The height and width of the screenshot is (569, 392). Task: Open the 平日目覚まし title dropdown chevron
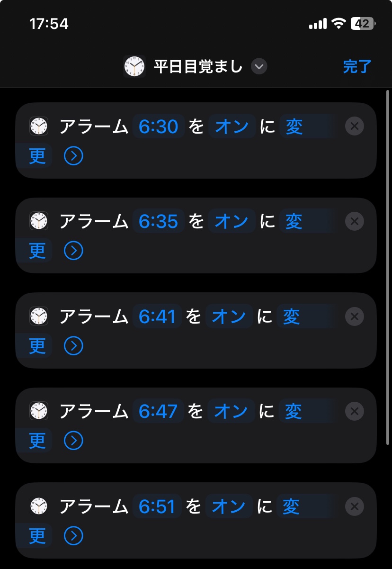258,66
